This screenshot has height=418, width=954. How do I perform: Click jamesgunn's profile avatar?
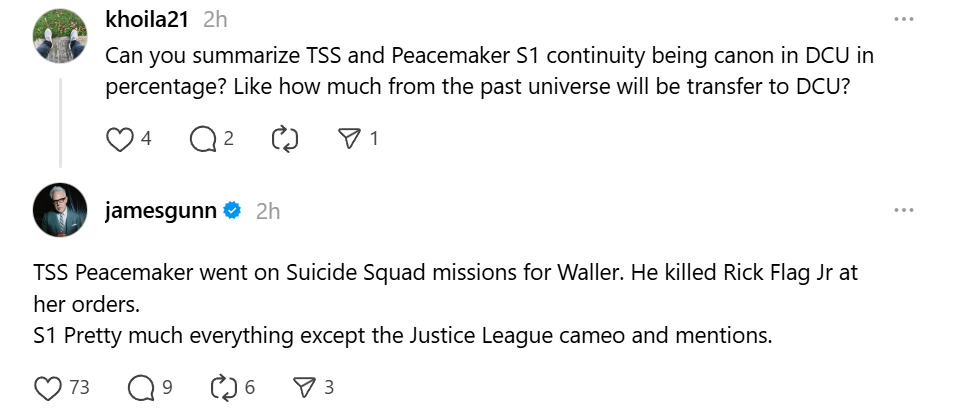pyautogui.click(x=59, y=211)
